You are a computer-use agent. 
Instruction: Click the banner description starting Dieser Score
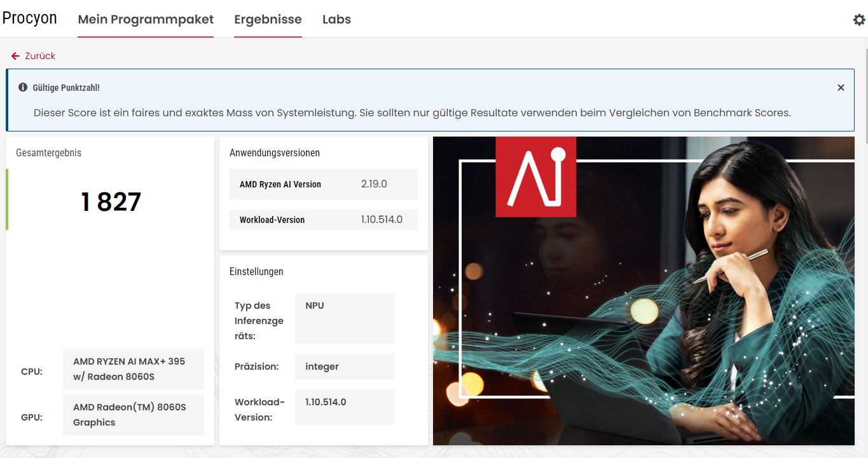(x=412, y=113)
